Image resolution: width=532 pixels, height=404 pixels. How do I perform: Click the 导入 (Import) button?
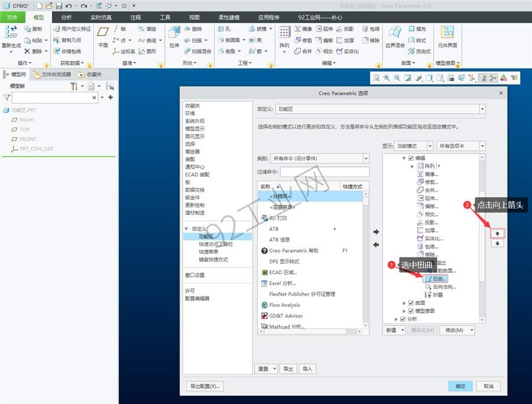(307, 369)
